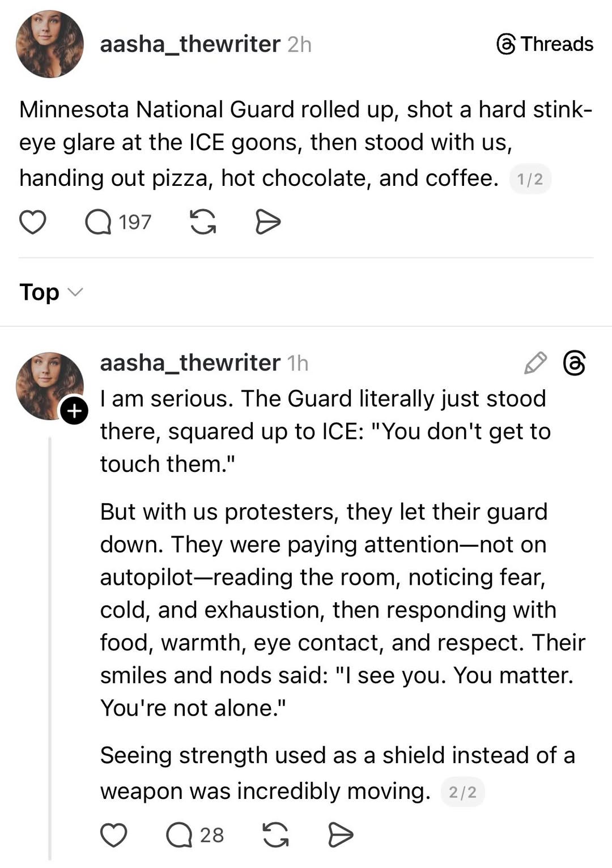Open aasha_thewriter profile from first post
Image resolution: width=612 pixels, height=868 pixels.
(190, 44)
